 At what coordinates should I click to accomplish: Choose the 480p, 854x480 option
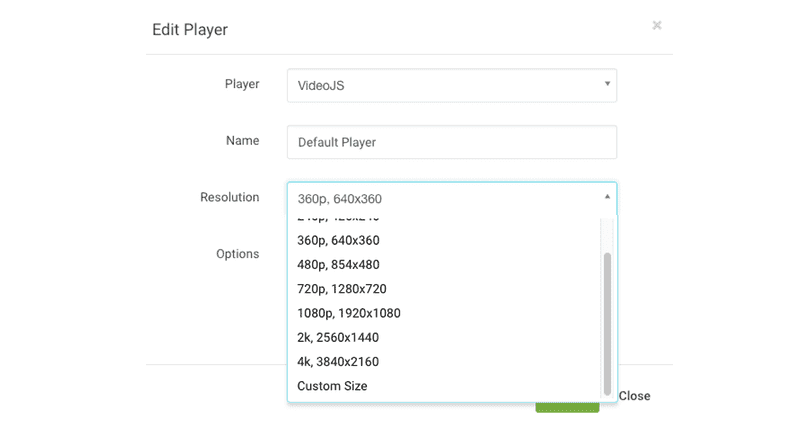click(339, 264)
